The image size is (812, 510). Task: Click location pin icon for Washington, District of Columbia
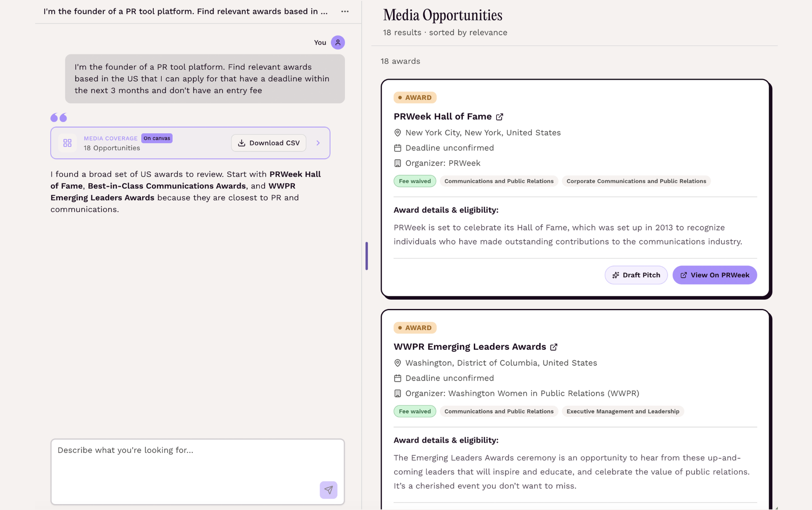397,363
